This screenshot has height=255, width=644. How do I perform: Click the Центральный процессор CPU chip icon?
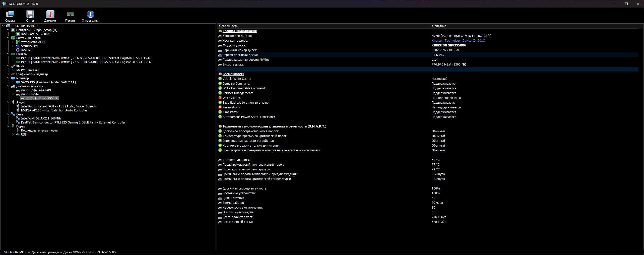13,30
